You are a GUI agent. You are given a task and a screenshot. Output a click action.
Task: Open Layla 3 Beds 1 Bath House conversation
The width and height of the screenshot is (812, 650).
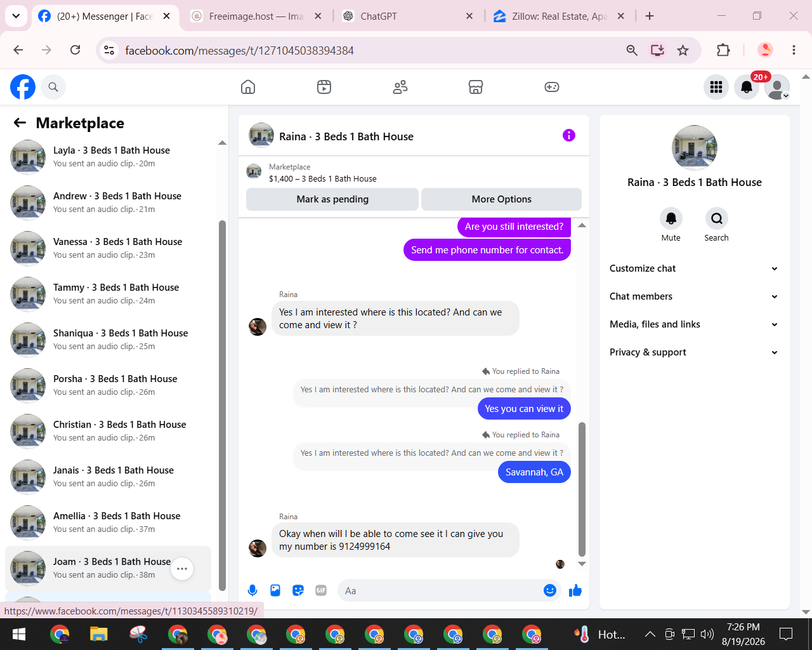coord(108,157)
